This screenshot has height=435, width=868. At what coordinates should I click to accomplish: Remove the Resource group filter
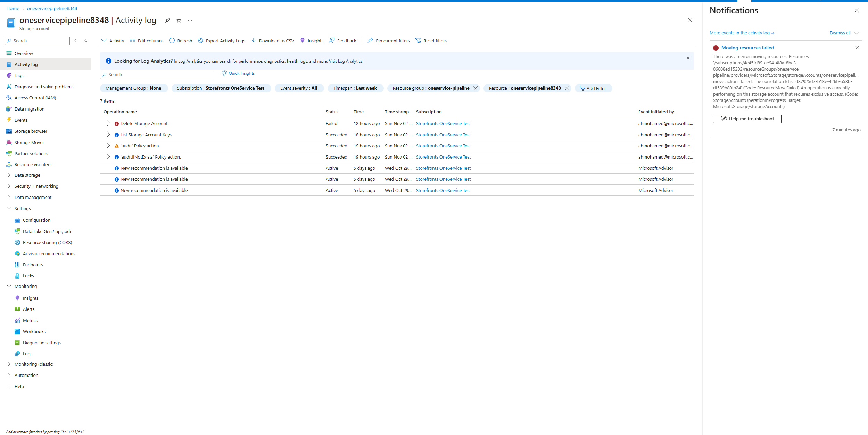476,88
